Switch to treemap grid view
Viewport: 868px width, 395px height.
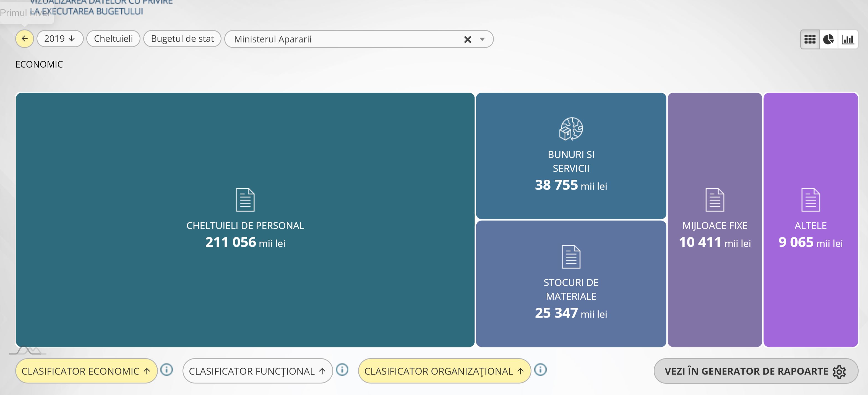(x=810, y=40)
